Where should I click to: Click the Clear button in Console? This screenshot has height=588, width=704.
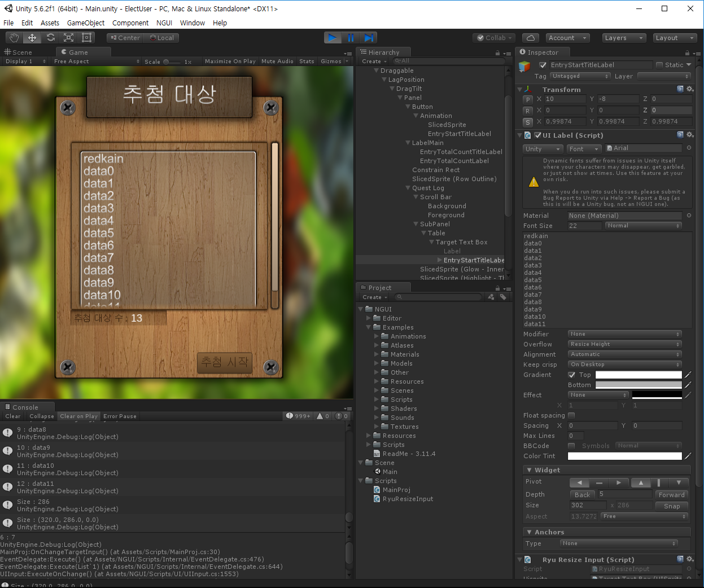(12, 416)
